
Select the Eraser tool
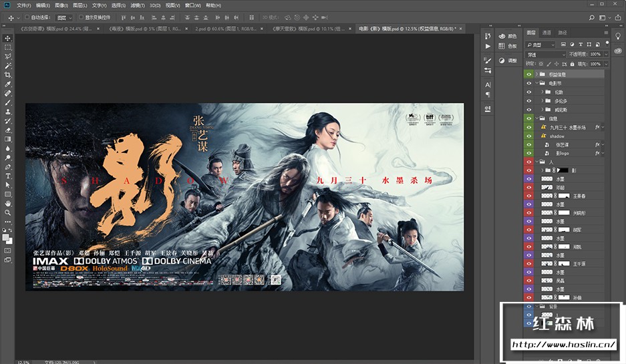click(x=7, y=130)
